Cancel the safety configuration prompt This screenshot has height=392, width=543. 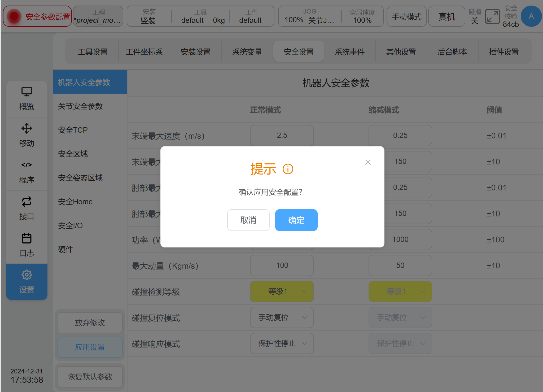point(248,220)
